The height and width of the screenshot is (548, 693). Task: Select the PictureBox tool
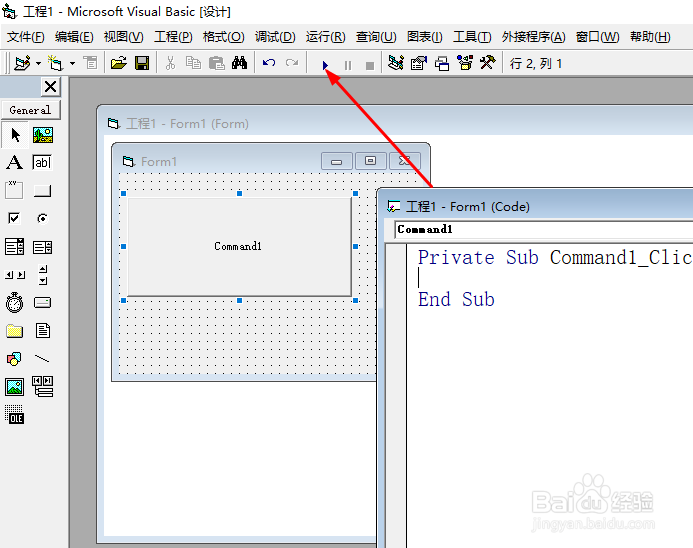43,135
